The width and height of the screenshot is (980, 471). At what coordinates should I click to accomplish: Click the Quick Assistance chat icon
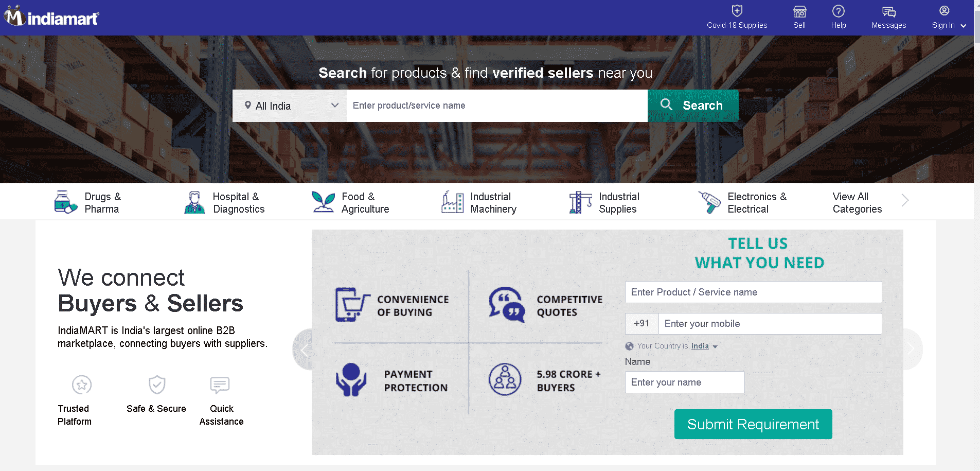pos(220,385)
